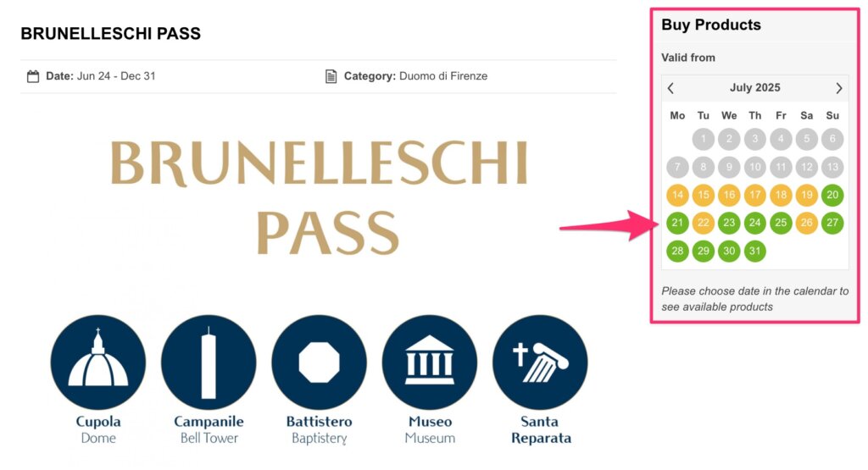
Task: Click the Battistero Baptistery octagon icon
Action: [319, 362]
